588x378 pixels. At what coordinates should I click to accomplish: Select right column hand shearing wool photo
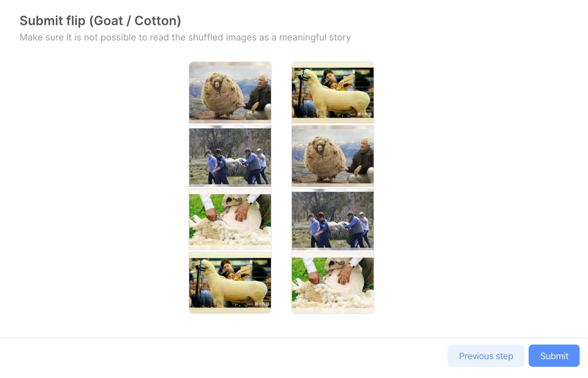pos(333,283)
